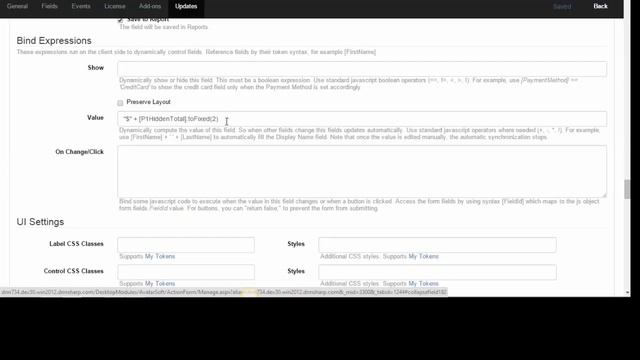Screen dimensions: 640x360
Task: Click the Value label
Action: click(x=95, y=118)
